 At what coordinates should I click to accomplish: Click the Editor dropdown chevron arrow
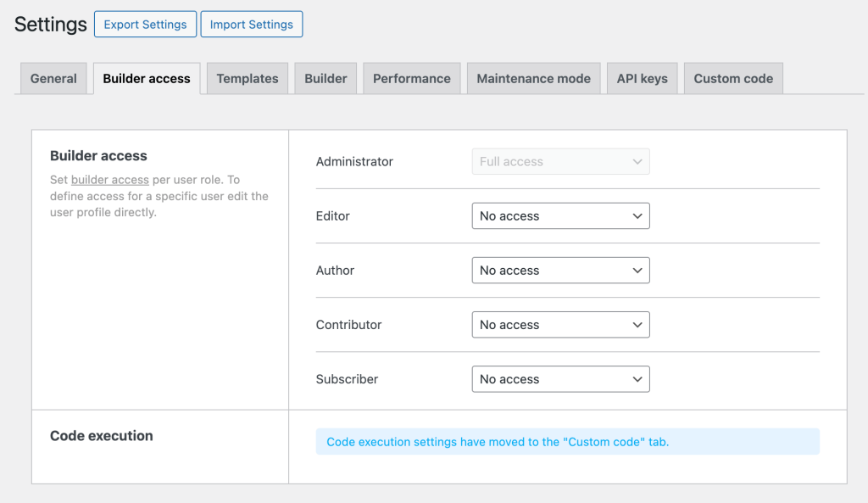[x=637, y=216]
